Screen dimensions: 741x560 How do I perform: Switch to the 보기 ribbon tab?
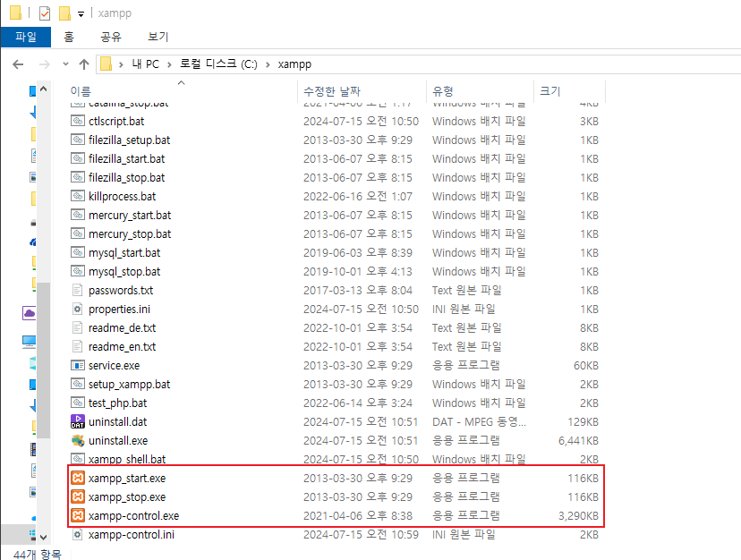[158, 37]
